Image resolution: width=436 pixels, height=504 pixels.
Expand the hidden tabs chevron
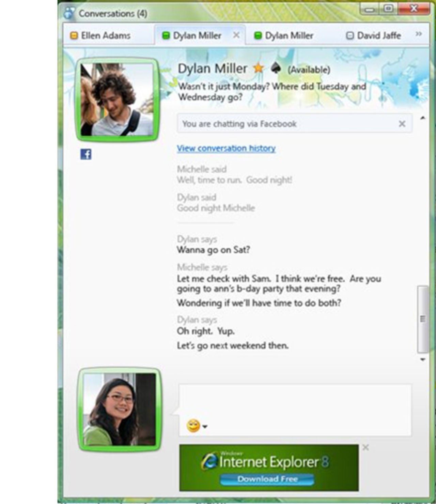click(418, 34)
